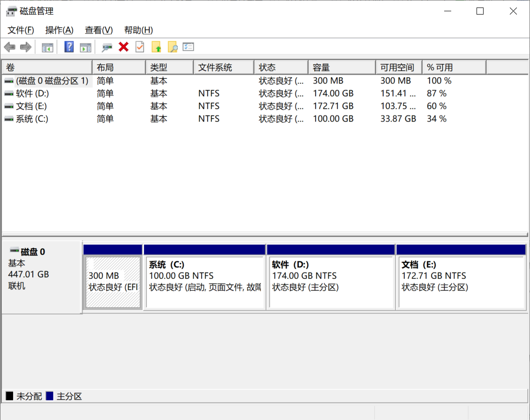The image size is (530, 420).
Task: Toggle the console tree pane icon
Action: [47, 47]
